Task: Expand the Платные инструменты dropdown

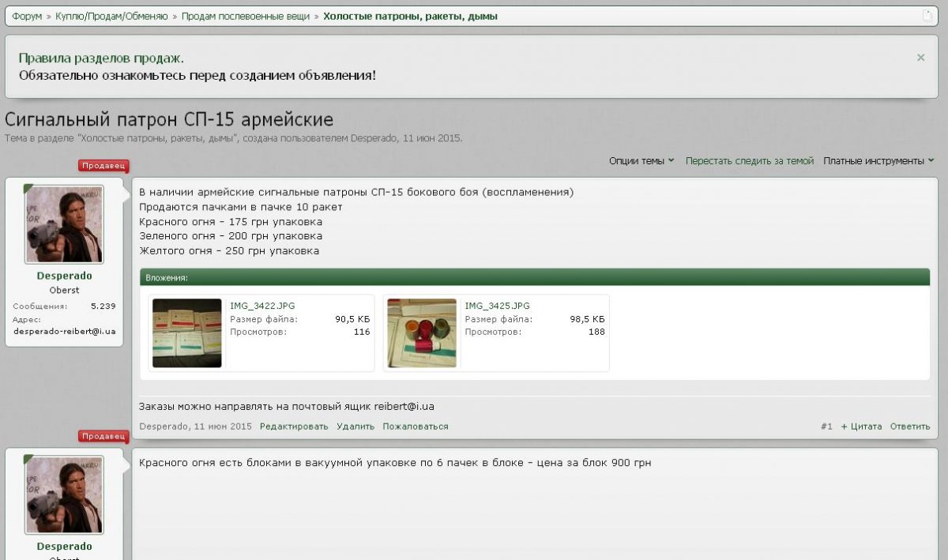Action: (878, 161)
